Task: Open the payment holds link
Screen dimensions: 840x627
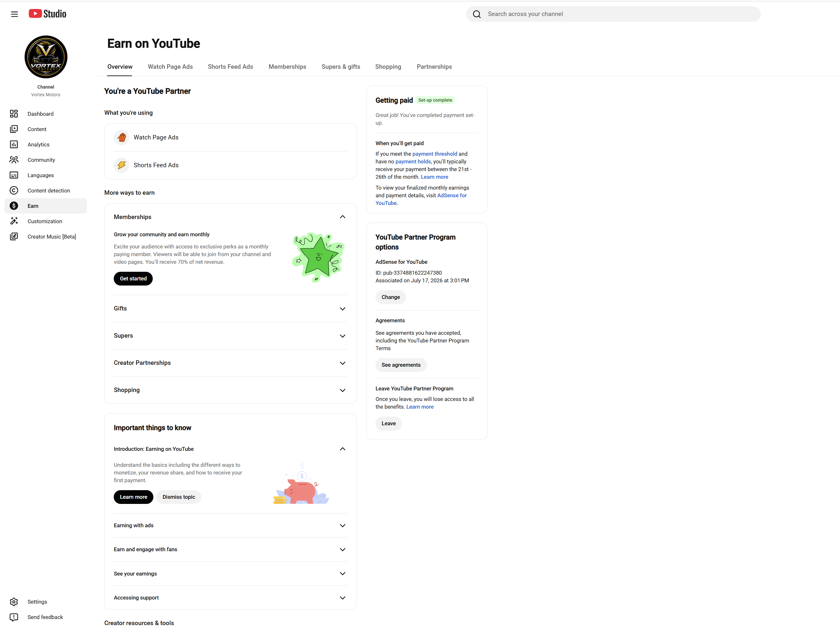Action: [x=413, y=162]
